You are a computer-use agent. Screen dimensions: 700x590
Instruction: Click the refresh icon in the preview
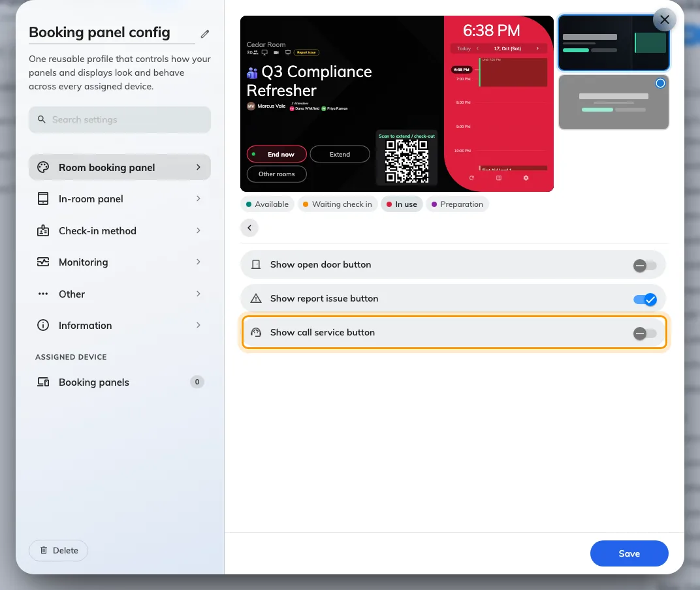[x=471, y=178]
